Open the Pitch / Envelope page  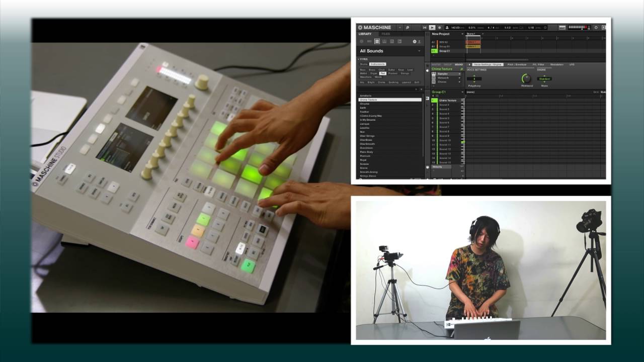(x=517, y=64)
